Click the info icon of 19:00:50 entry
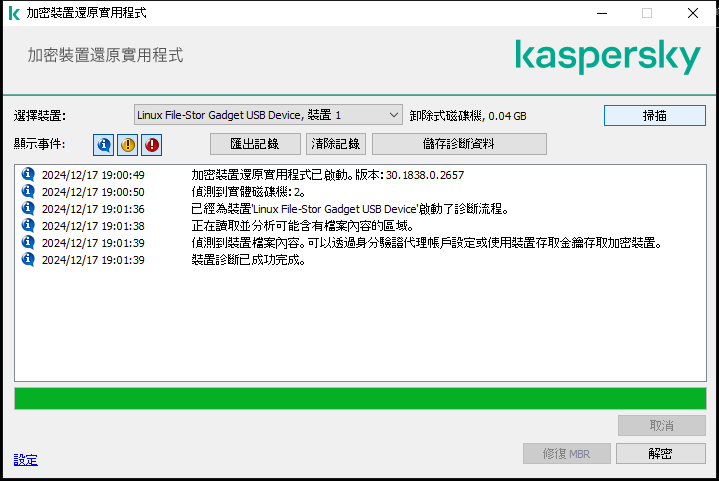This screenshot has width=719, height=481. [28, 191]
